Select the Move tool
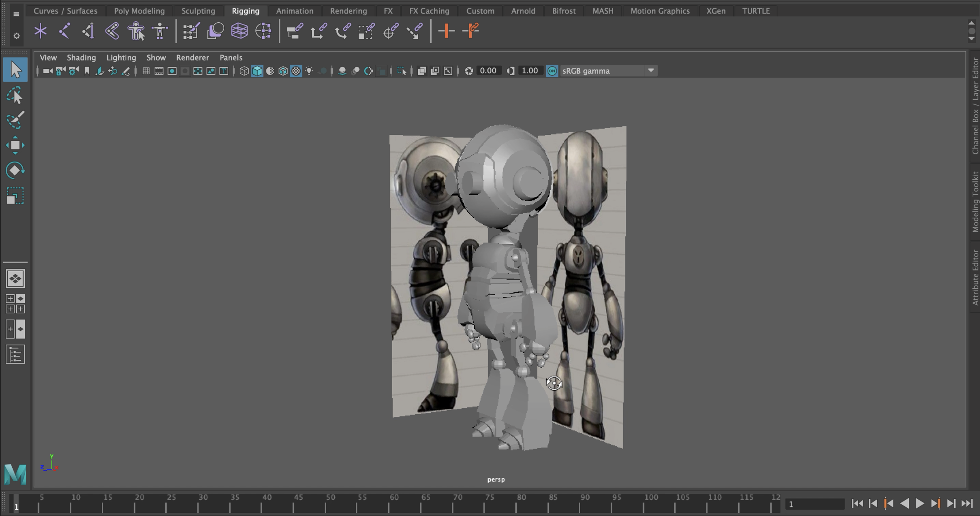 (x=15, y=145)
